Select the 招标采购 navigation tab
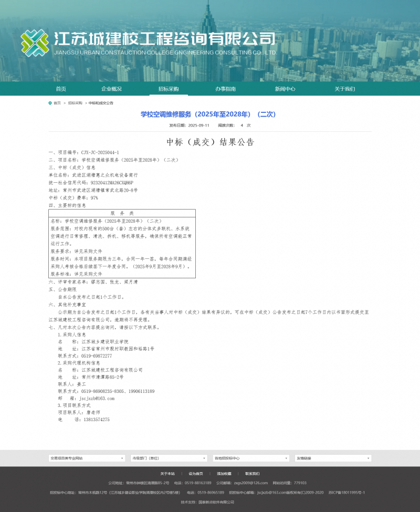The height and width of the screenshot is (512, 420). click(x=169, y=89)
